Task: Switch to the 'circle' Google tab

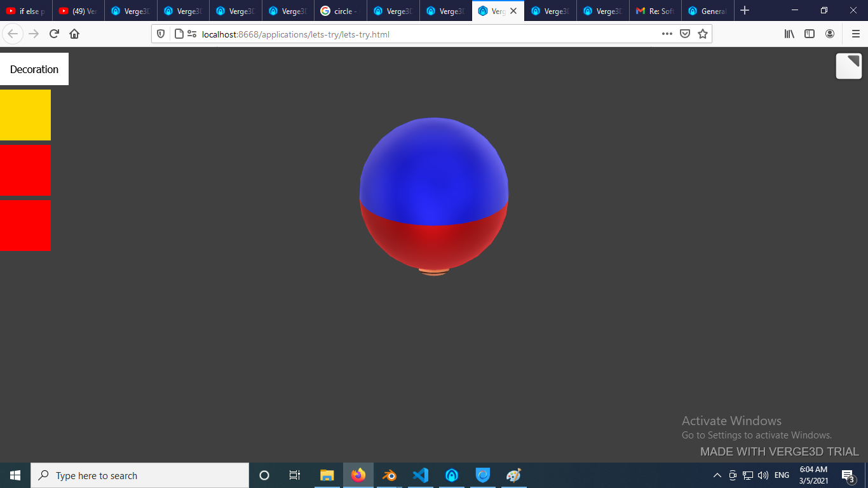Action: (x=340, y=11)
